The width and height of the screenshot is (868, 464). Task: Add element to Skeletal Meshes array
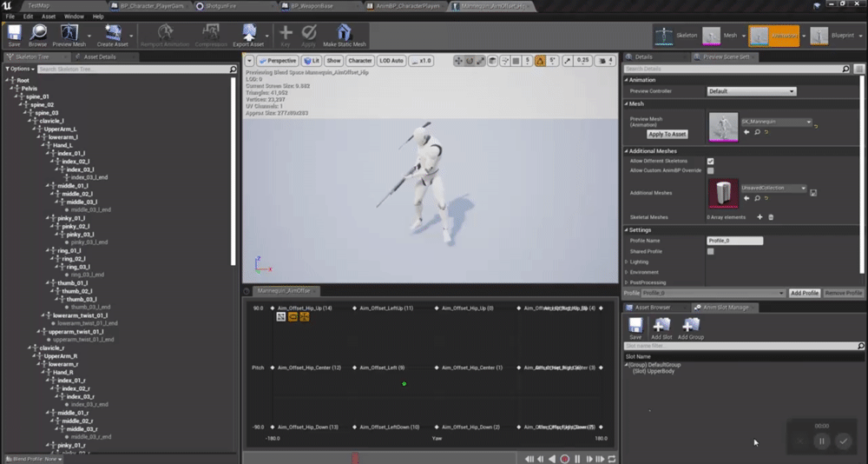click(759, 217)
